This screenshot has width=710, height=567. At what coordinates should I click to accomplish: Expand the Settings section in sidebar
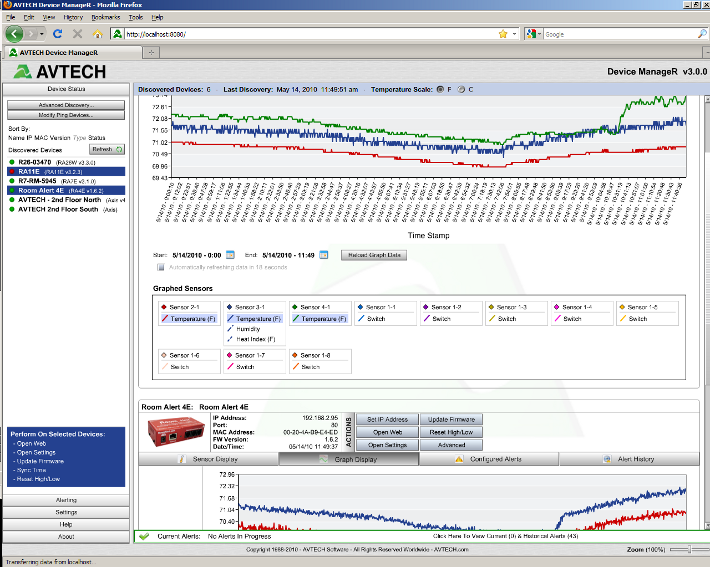(66, 512)
